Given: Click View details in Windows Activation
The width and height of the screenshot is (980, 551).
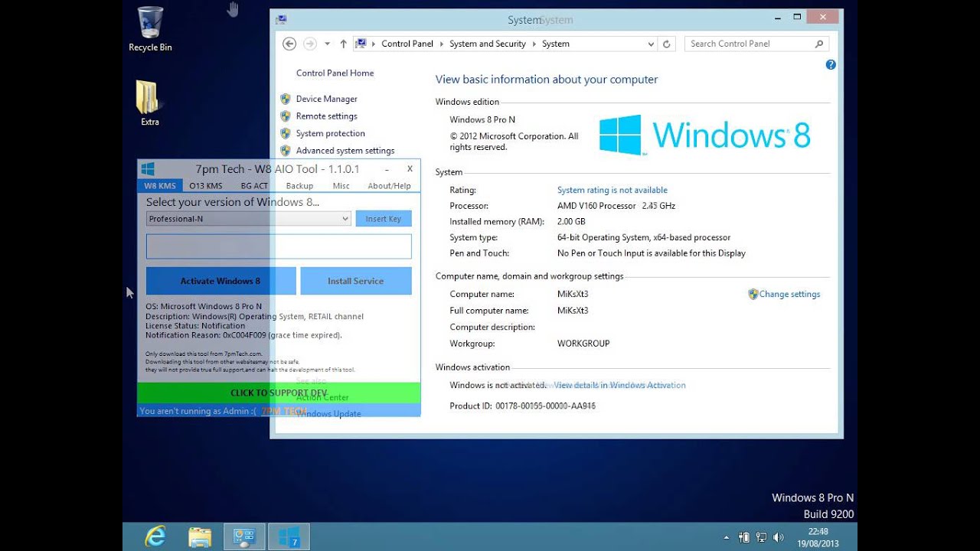Looking at the screenshot, I should coord(620,385).
